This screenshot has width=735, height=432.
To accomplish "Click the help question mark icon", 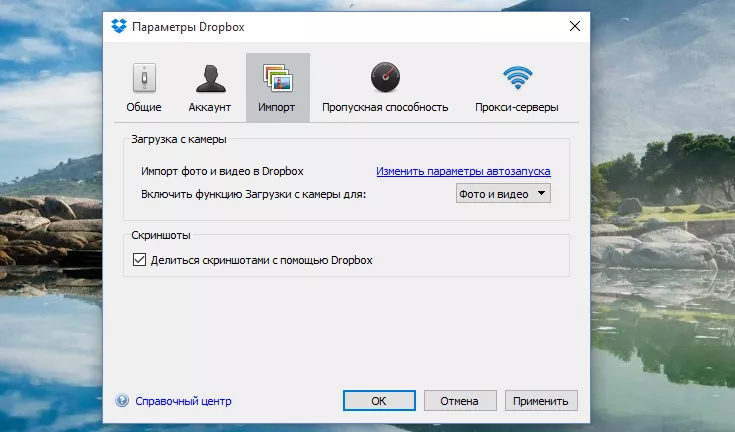I will [x=122, y=401].
